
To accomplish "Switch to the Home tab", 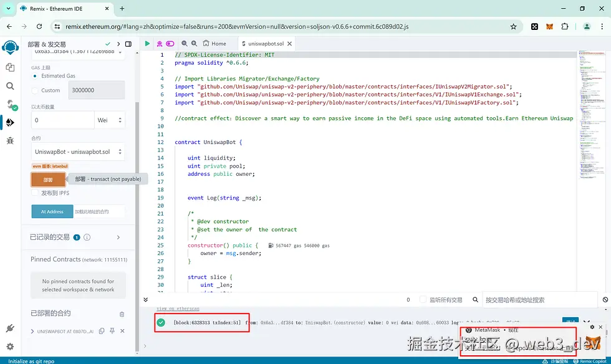I will (x=214, y=44).
